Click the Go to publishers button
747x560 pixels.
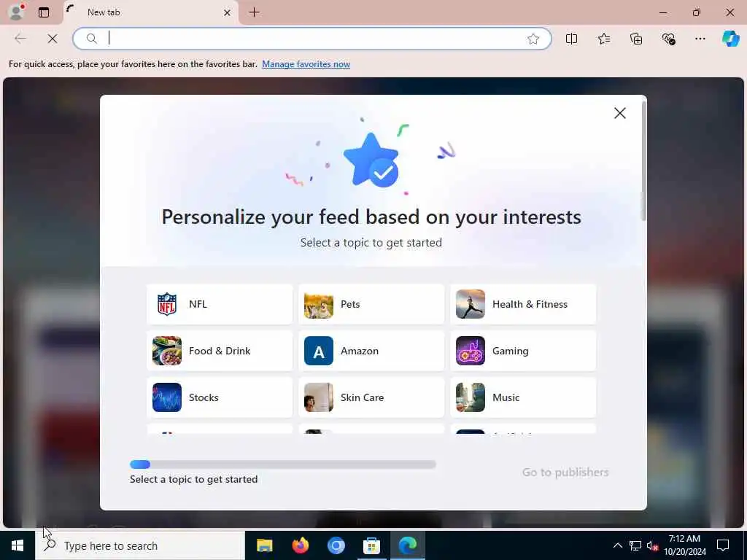coord(565,472)
